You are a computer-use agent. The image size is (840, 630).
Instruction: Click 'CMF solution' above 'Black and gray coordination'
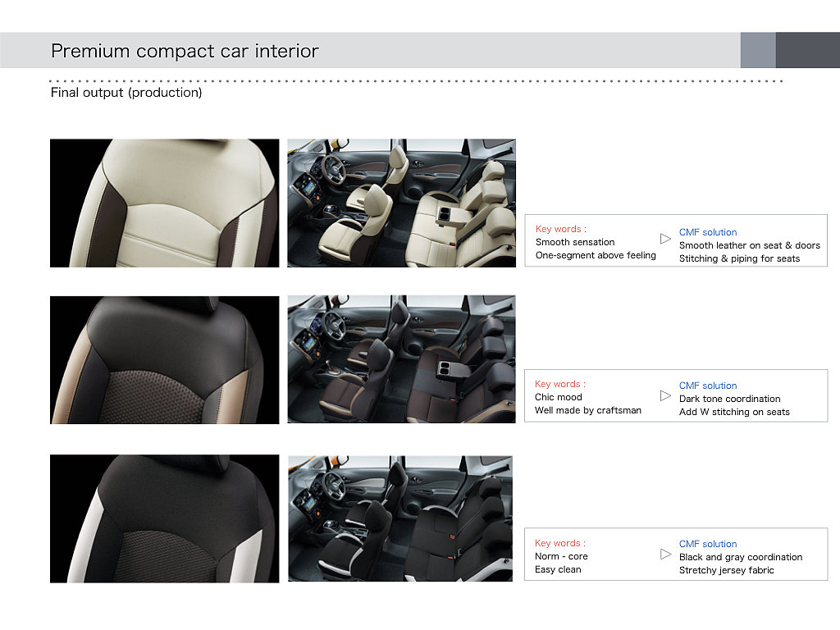tap(708, 544)
